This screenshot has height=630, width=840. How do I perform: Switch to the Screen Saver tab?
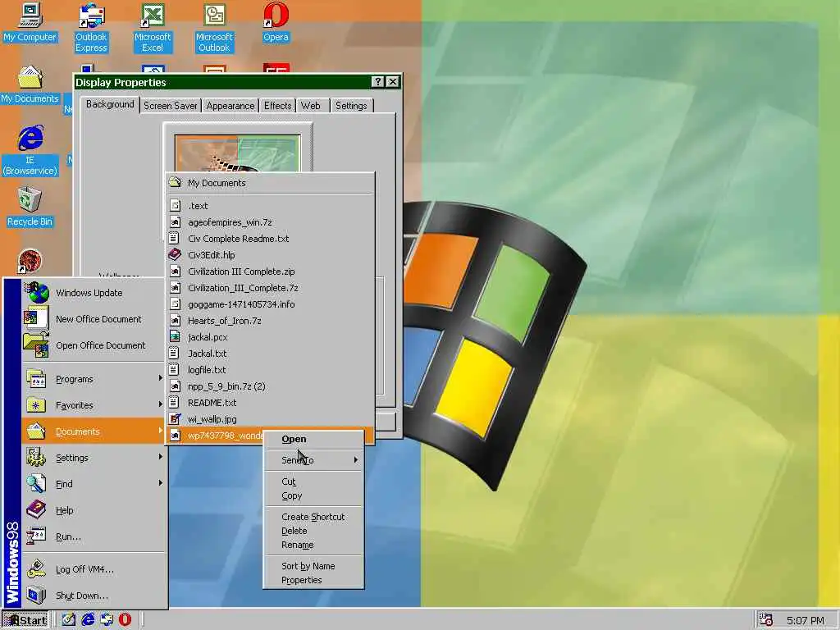click(x=171, y=106)
